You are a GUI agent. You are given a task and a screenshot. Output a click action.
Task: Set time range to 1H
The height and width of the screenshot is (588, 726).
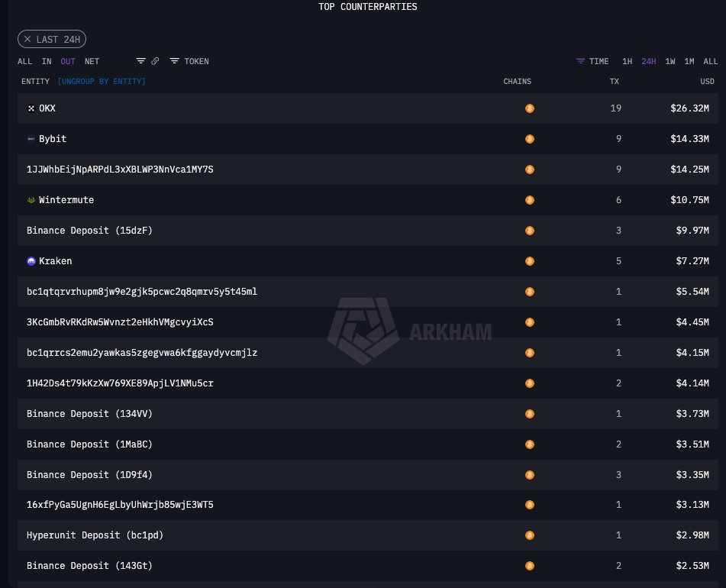627,61
